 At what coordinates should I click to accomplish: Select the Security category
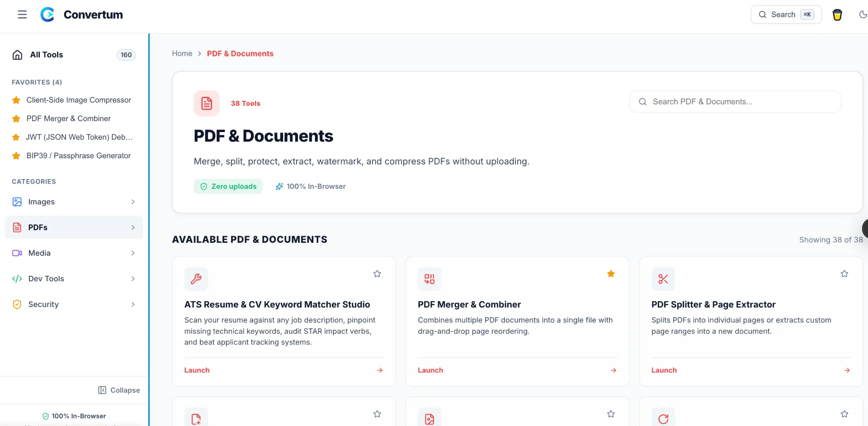[74, 304]
